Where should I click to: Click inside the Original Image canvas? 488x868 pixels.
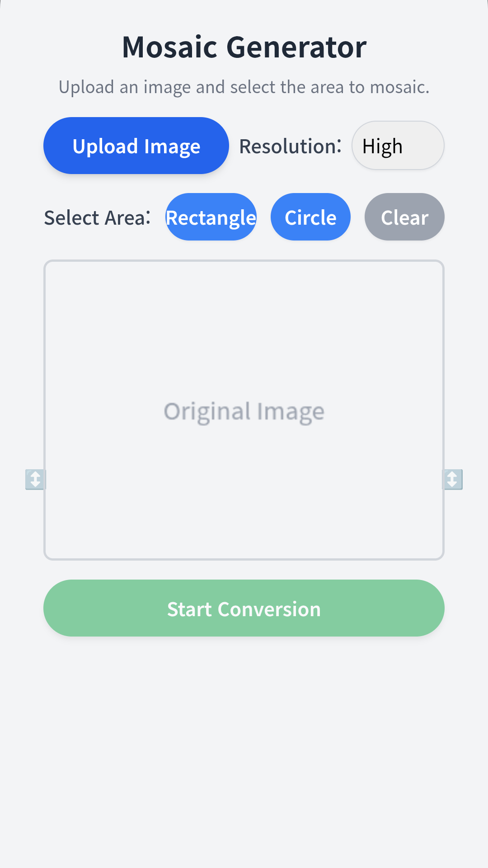244,339
